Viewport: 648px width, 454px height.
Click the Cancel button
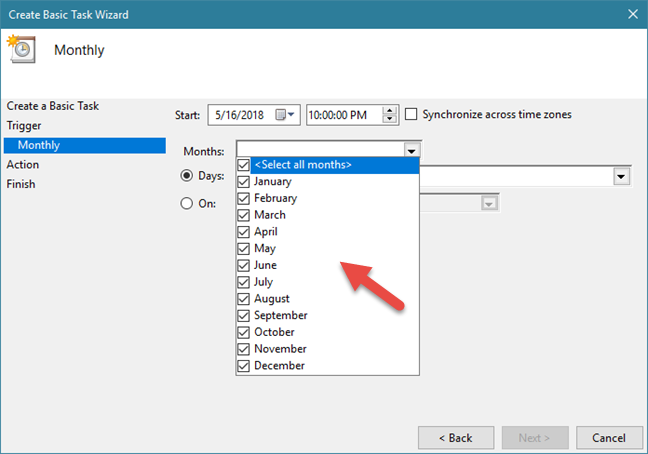609,438
